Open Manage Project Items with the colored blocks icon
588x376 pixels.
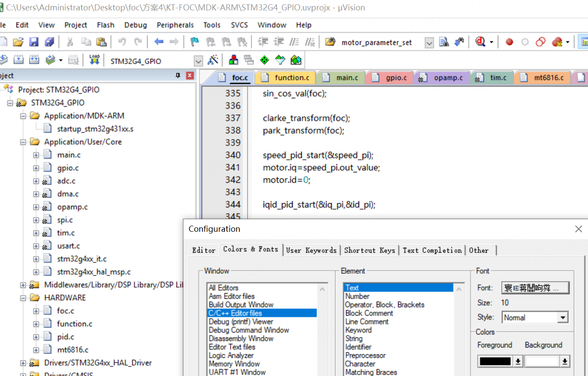coord(234,60)
